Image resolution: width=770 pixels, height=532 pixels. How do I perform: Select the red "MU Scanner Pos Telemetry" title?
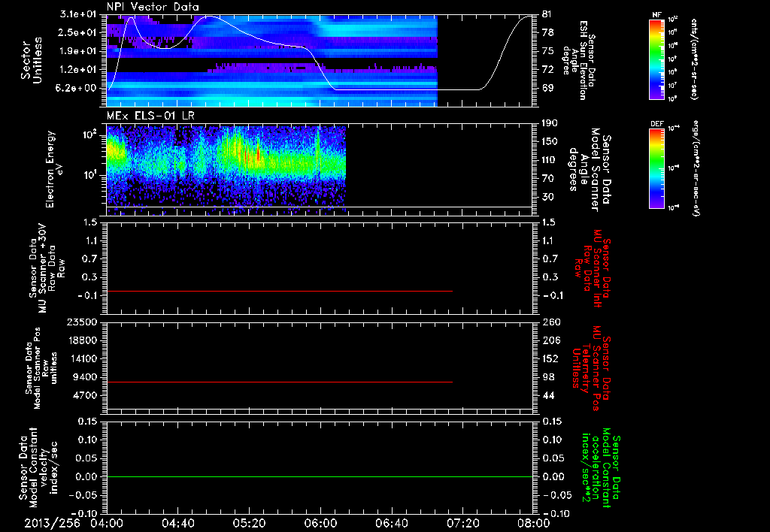[591, 369]
